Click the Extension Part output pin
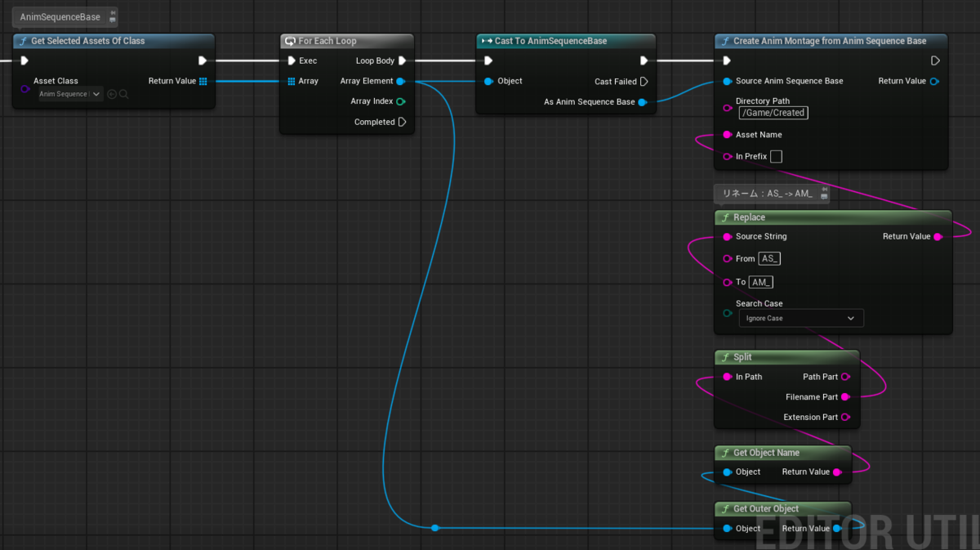Viewport: 980px width, 550px height. click(845, 417)
